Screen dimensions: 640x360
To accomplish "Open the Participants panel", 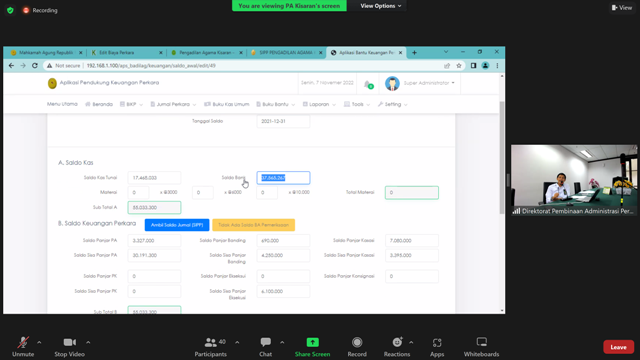I will tap(211, 347).
